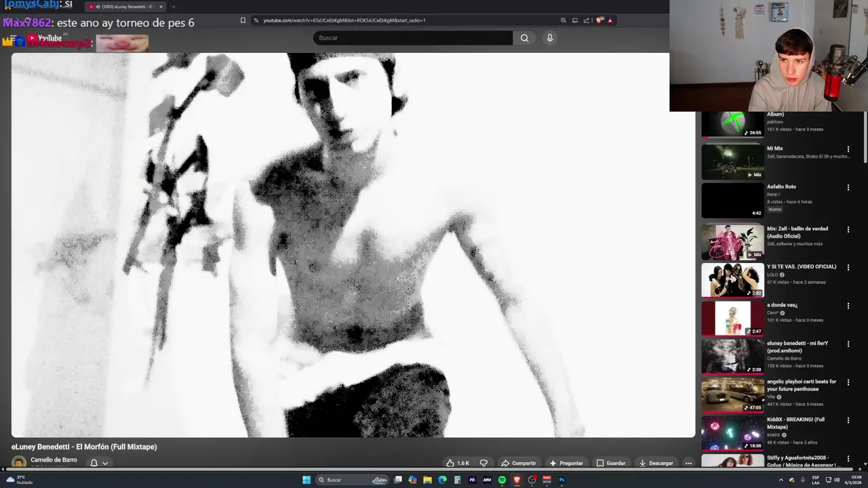Screen dimensions: 868x488
Task: Play the Y SI TE VAS thumbnail
Action: click(x=732, y=280)
